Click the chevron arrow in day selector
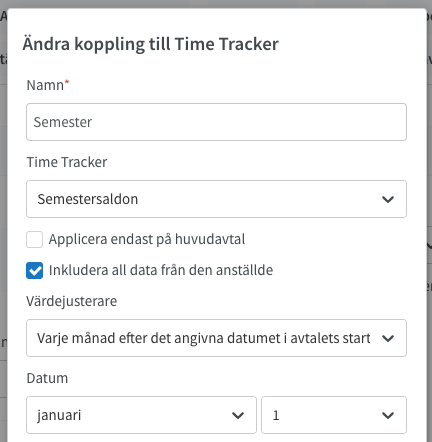Screen dimensions: 432x442 388,415
